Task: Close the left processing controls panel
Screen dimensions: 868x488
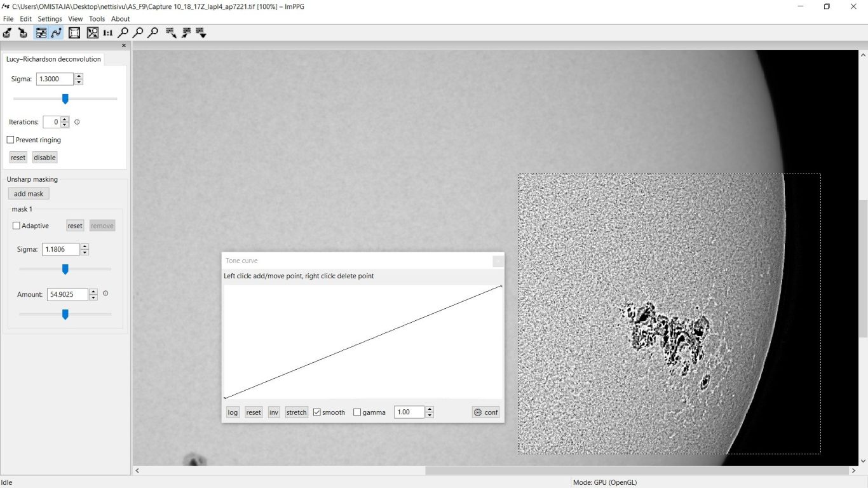Action: [124, 46]
